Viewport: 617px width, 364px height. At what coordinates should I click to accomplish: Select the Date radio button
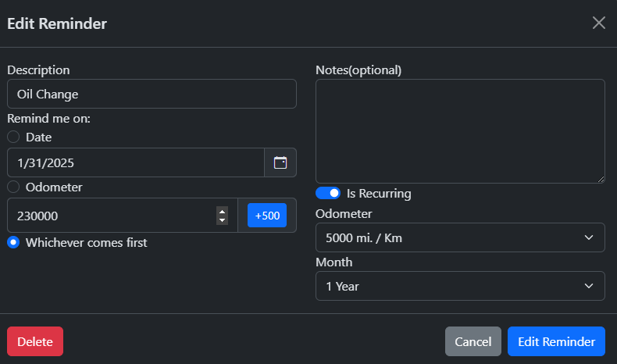13,137
